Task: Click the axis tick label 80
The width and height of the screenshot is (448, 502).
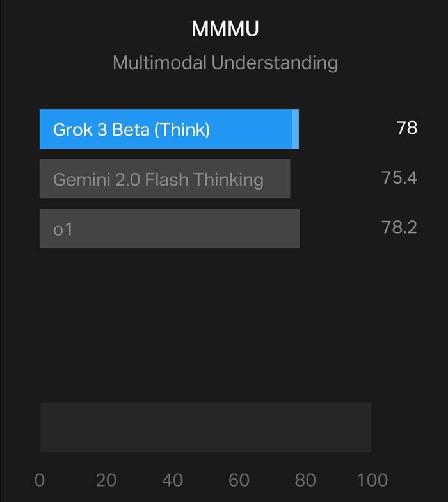Action: coord(305,480)
